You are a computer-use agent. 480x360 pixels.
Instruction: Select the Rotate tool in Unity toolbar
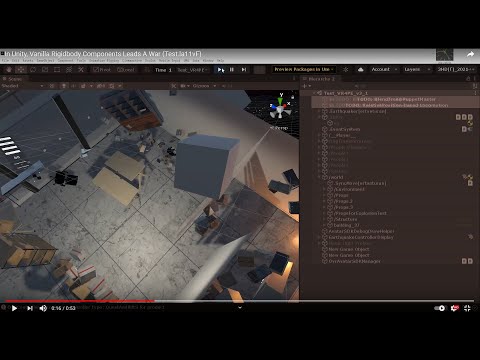tap(33, 69)
